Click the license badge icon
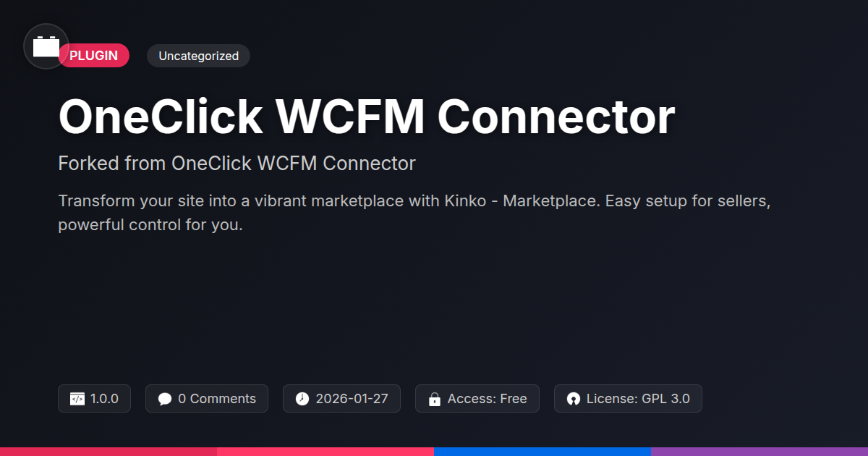The image size is (868, 456). tap(574, 399)
